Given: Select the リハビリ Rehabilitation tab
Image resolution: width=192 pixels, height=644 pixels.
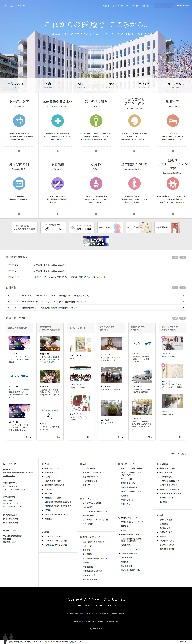Looking at the screenshot, I should pos(144,85).
